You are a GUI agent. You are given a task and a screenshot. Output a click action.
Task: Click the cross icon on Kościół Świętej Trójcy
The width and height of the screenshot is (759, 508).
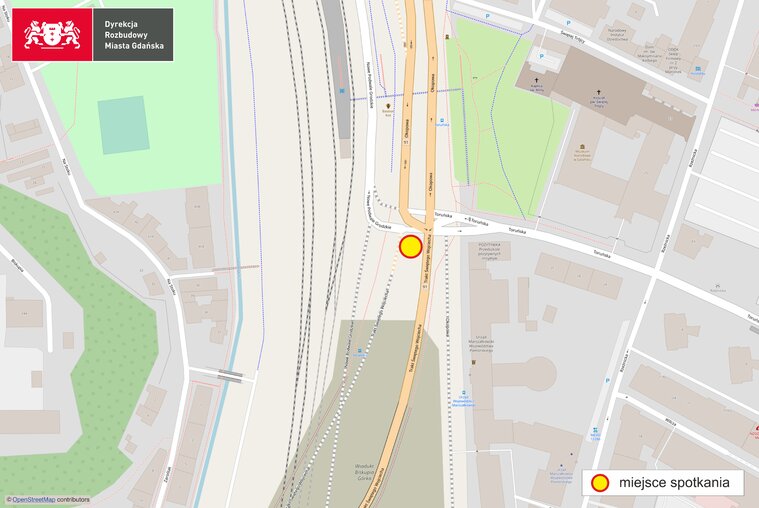[x=598, y=92]
